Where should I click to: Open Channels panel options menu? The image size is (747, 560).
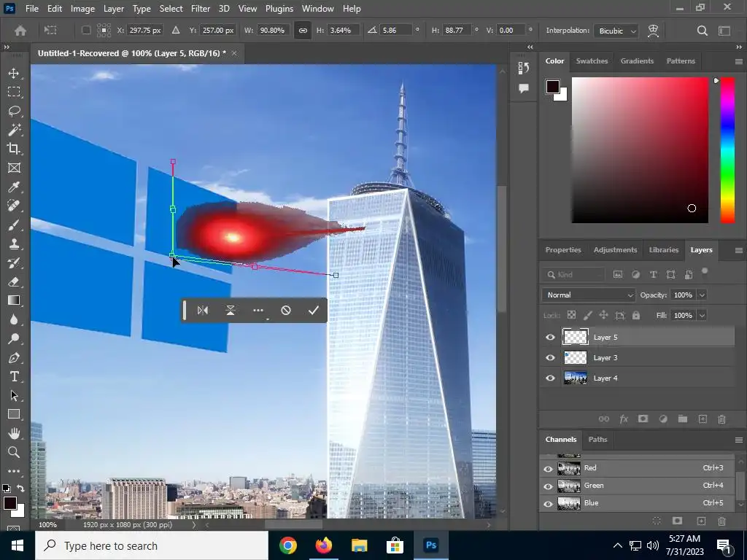738,440
